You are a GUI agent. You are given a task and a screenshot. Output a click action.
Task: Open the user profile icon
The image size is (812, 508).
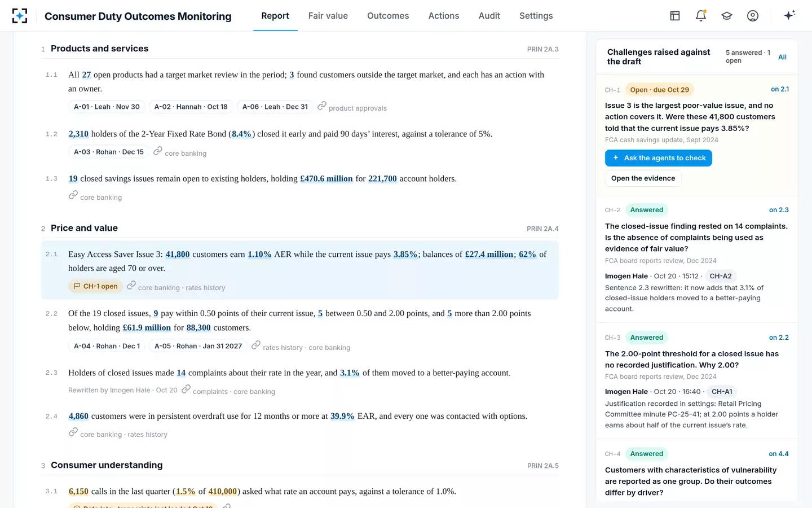pyautogui.click(x=753, y=16)
